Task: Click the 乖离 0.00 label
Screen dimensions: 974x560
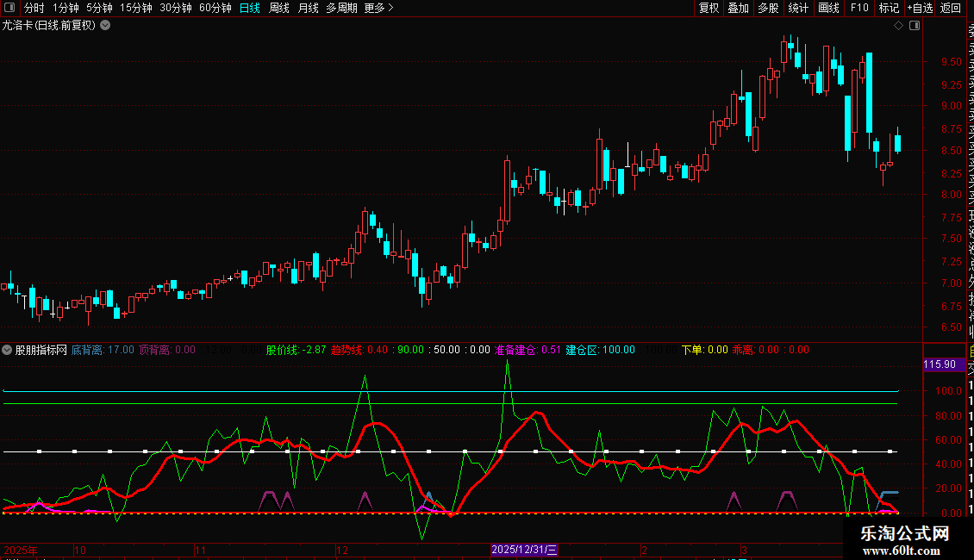Action: (755, 350)
